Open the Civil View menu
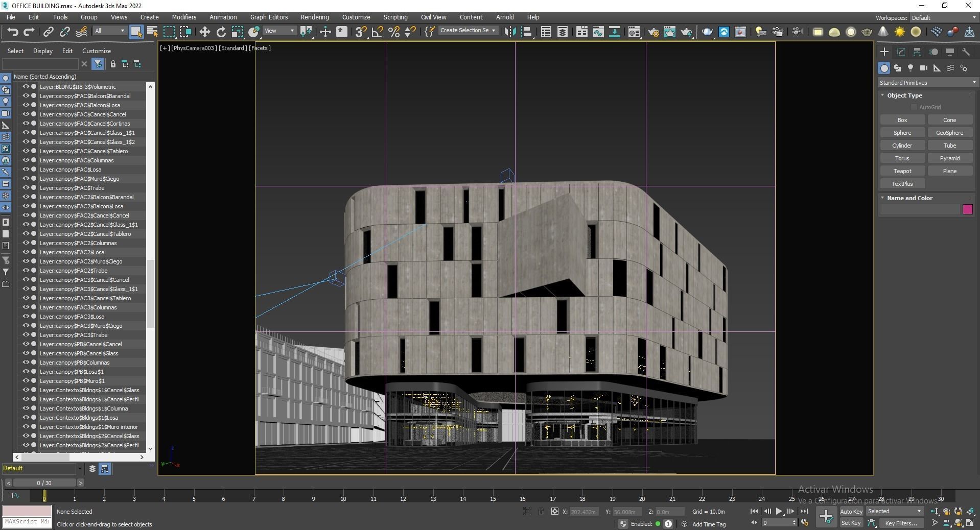980x530 pixels. (433, 17)
